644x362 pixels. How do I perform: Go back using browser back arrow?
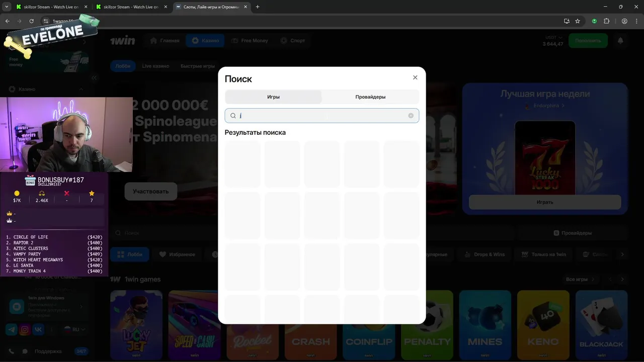(x=7, y=21)
